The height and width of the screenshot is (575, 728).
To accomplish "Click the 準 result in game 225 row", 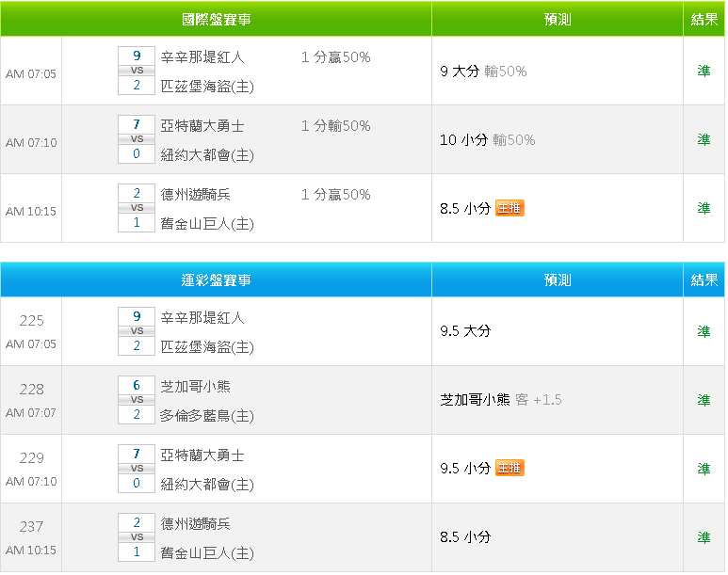I will [x=704, y=331].
